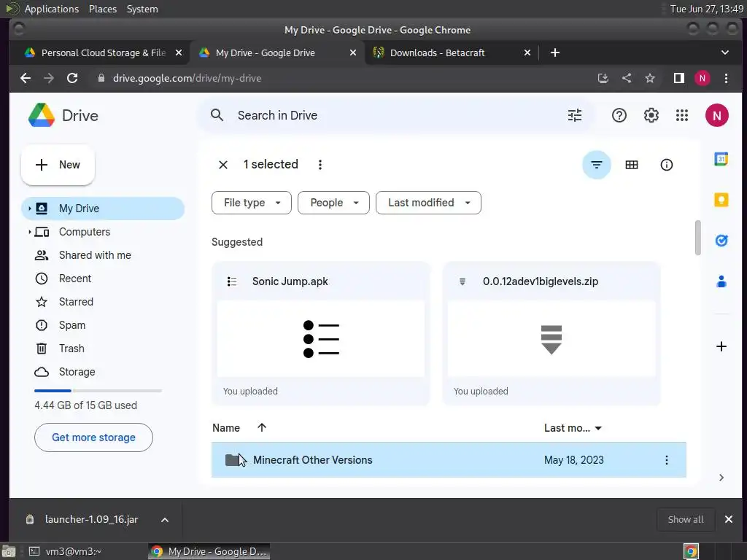Bookmark this tab star
Viewport: 747px width, 560px height.
pos(650,78)
